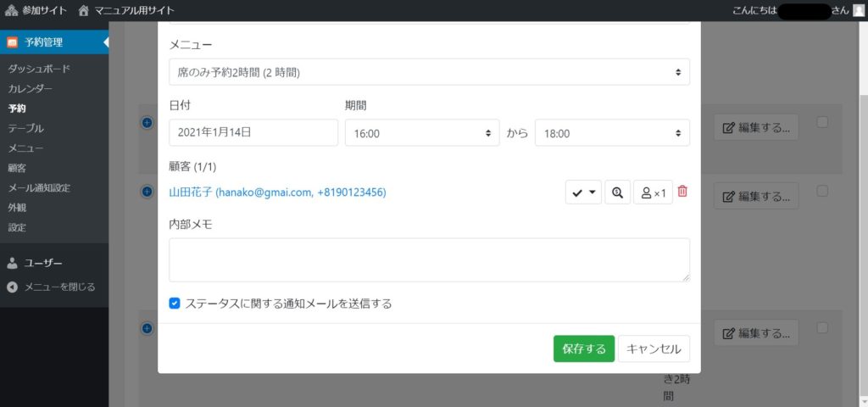The width and height of the screenshot is (868, 407).
Task: Click the 内部メモ text area
Action: click(429, 259)
